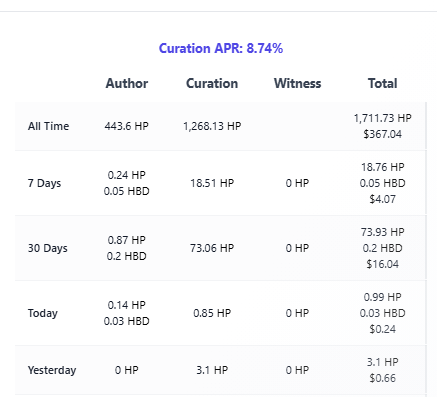Click the 3.1 HP yesterday curation cell
The image size is (437, 397).
tap(212, 370)
